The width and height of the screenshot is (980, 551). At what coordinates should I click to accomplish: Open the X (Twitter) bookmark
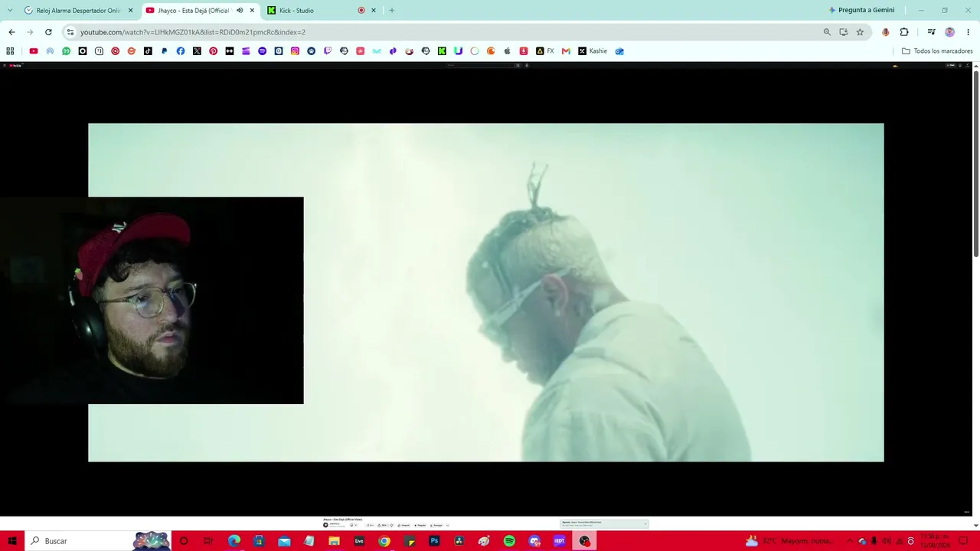(197, 51)
